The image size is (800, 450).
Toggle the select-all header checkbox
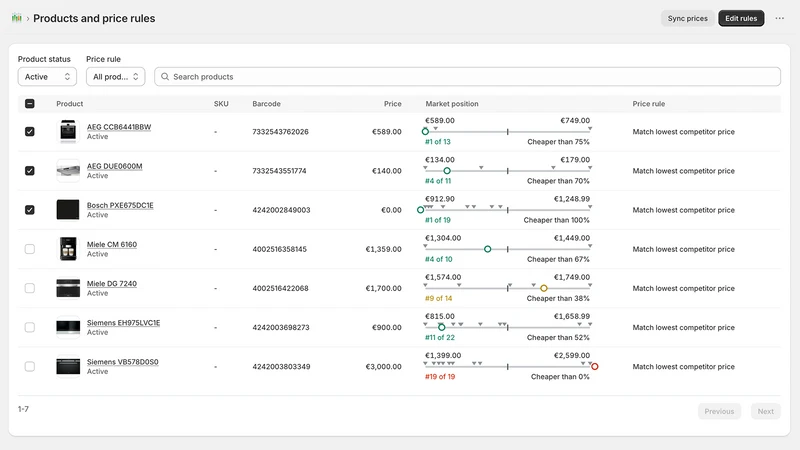[x=30, y=104]
